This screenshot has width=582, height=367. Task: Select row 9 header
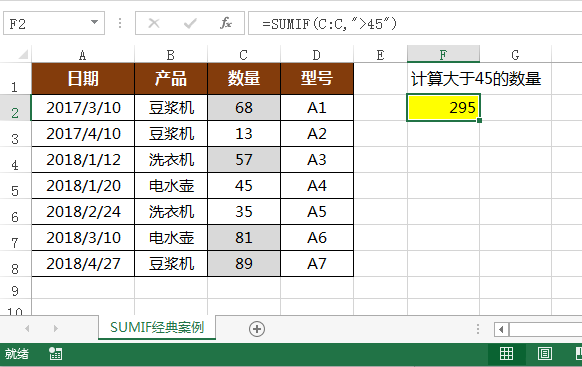click(x=15, y=288)
